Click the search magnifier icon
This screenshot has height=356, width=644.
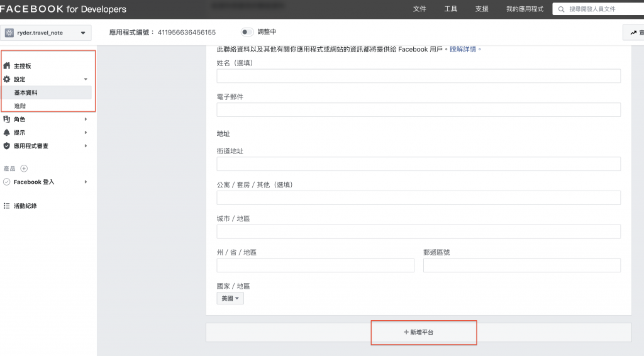tap(561, 9)
